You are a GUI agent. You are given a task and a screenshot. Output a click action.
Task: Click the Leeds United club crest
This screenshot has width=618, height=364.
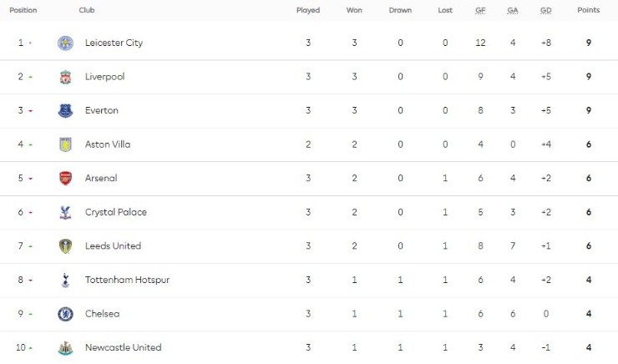pos(65,246)
